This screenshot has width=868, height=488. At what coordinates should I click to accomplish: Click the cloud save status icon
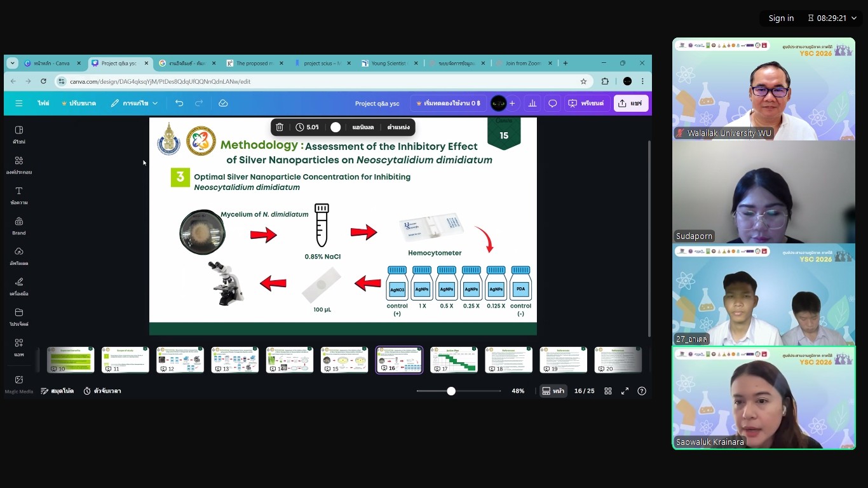pyautogui.click(x=223, y=103)
